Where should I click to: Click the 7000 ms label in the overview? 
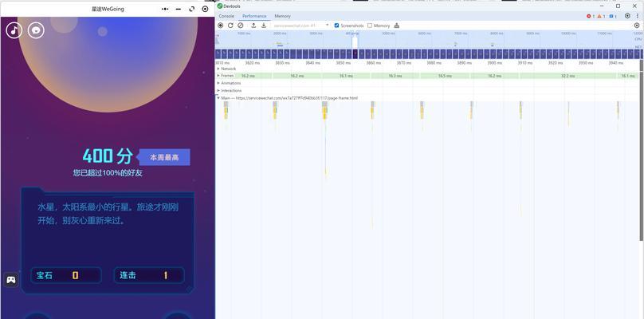(x=461, y=33)
